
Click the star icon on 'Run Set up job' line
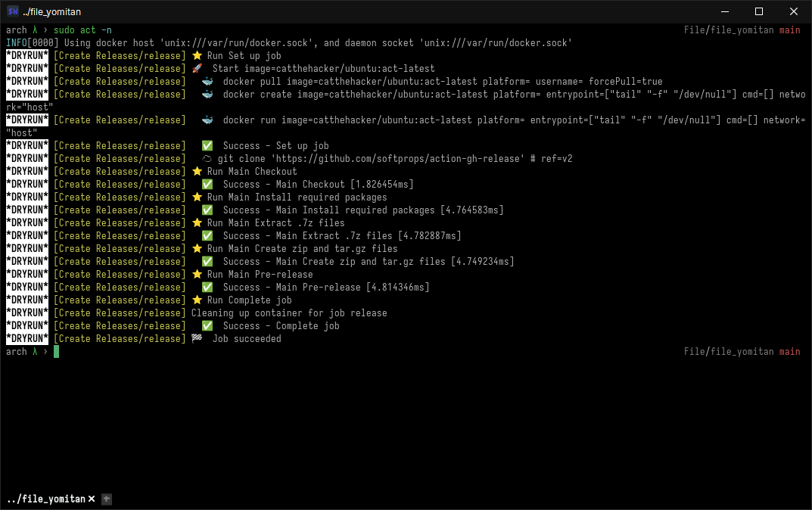click(x=197, y=56)
